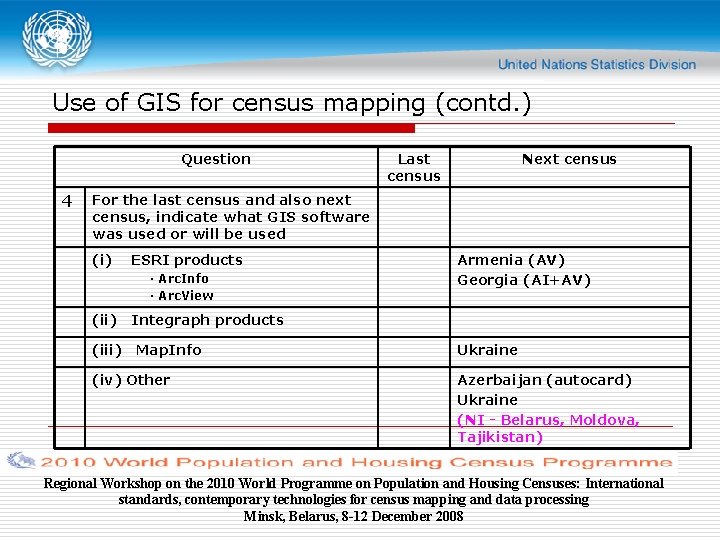Image resolution: width=720 pixels, height=540 pixels.
Task: Click the small census programme logo in footer
Action: coord(21,461)
